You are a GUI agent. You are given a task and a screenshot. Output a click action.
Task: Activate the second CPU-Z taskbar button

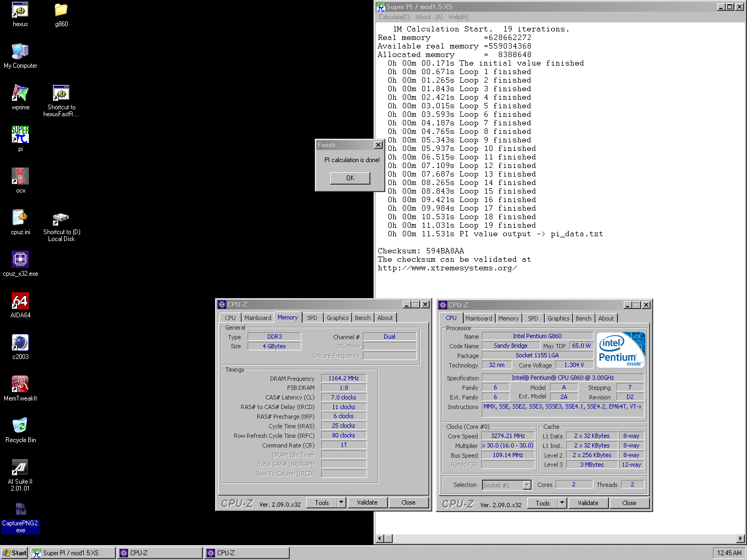pyautogui.click(x=247, y=553)
